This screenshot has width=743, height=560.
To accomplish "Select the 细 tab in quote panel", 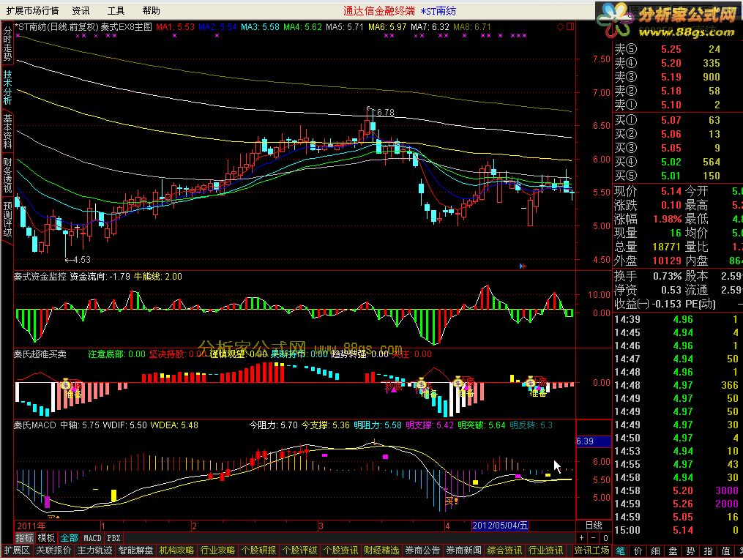I will pyautogui.click(x=655, y=550).
